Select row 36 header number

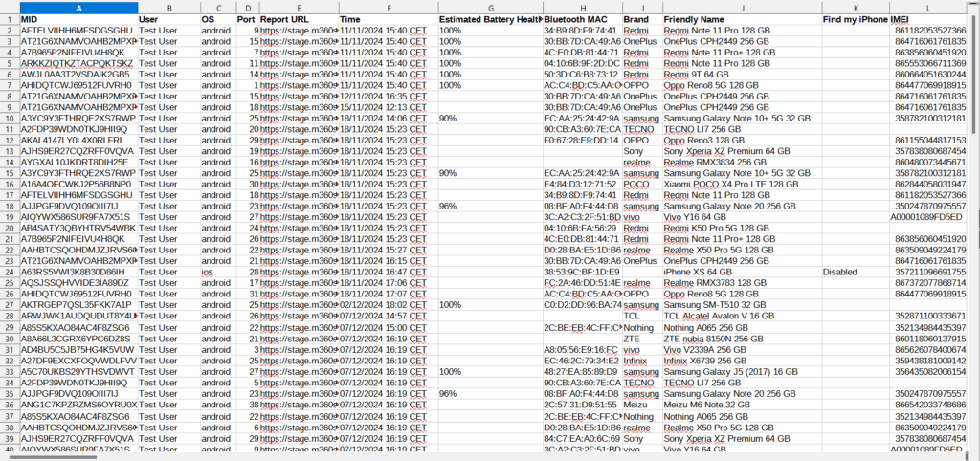click(10, 405)
